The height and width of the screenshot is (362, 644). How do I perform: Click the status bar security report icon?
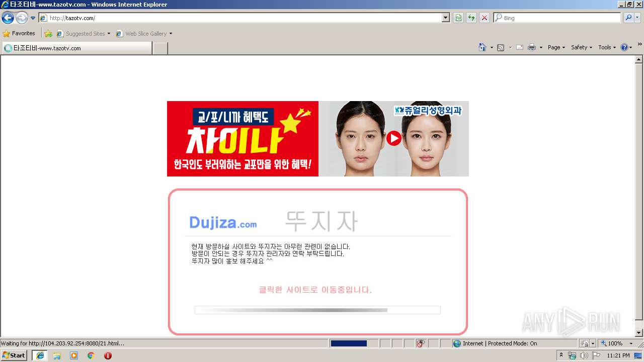(585, 343)
